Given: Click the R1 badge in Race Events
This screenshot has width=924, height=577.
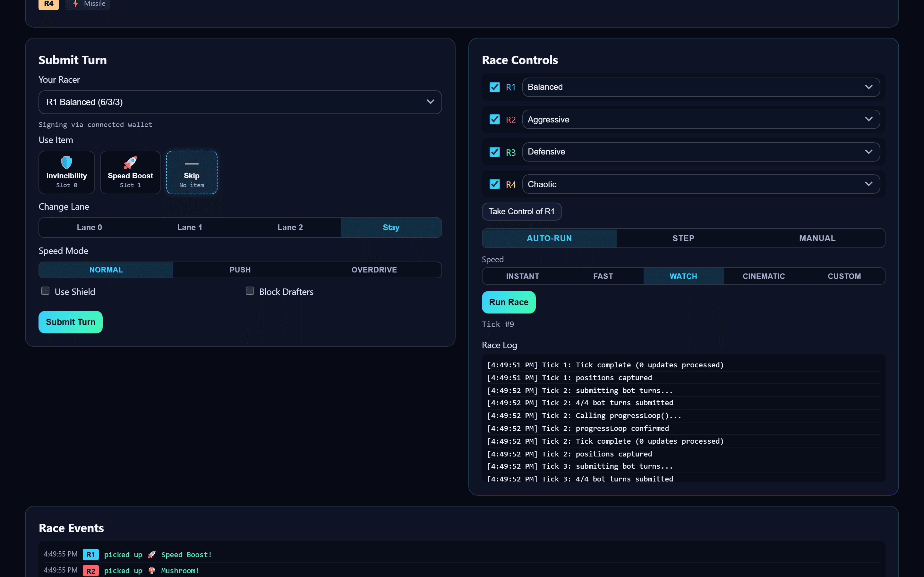Looking at the screenshot, I should coord(90,555).
